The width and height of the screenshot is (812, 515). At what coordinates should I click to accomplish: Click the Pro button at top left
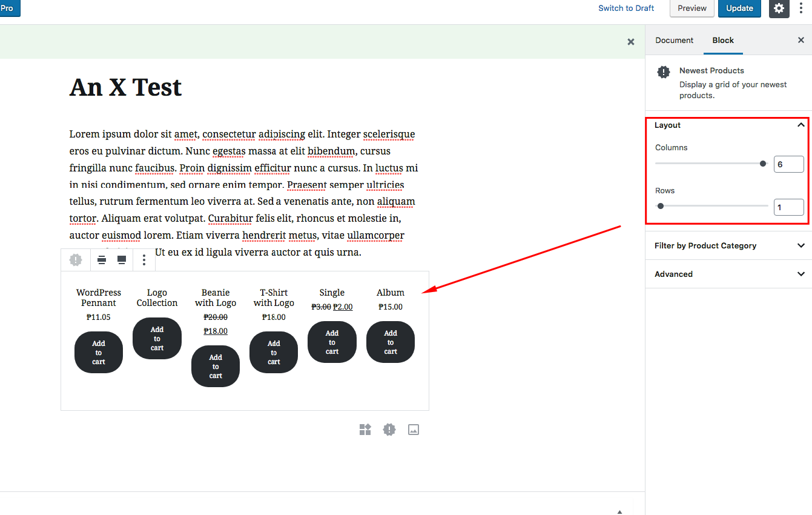[x=9, y=8]
